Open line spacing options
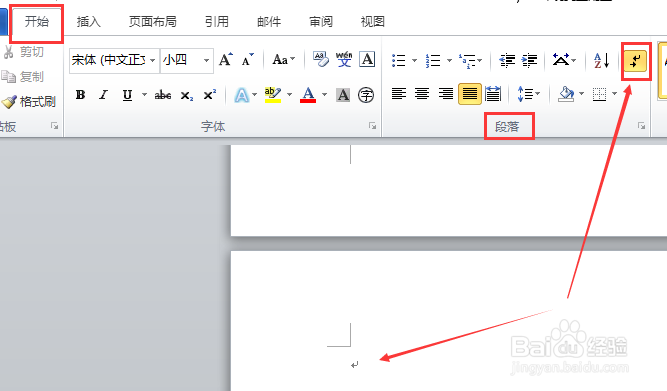 528,94
